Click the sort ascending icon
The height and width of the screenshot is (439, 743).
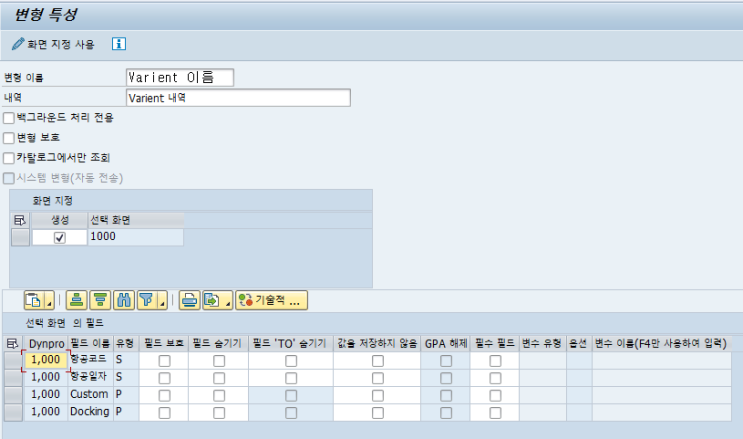[x=76, y=301]
